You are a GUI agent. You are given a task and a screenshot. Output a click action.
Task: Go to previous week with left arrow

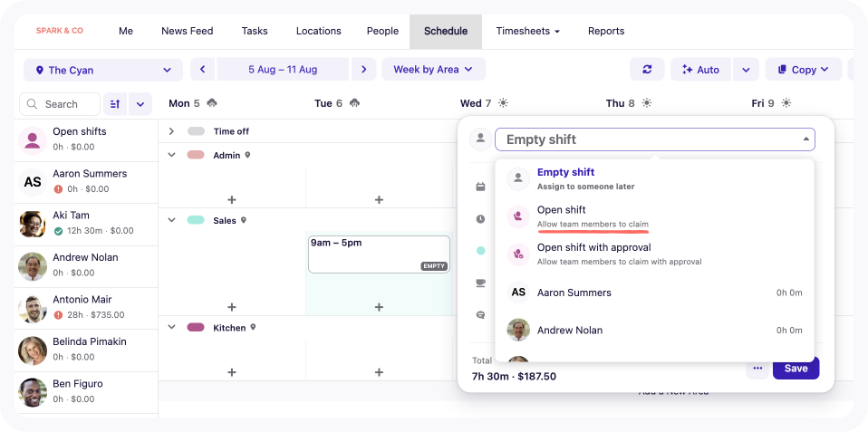(x=202, y=70)
